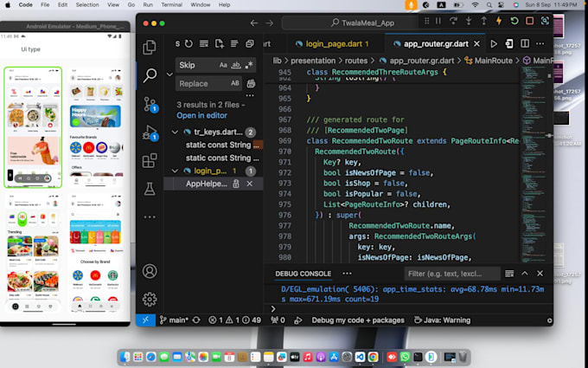Open the Search view in activity bar
The image size is (588, 368).
(150, 75)
